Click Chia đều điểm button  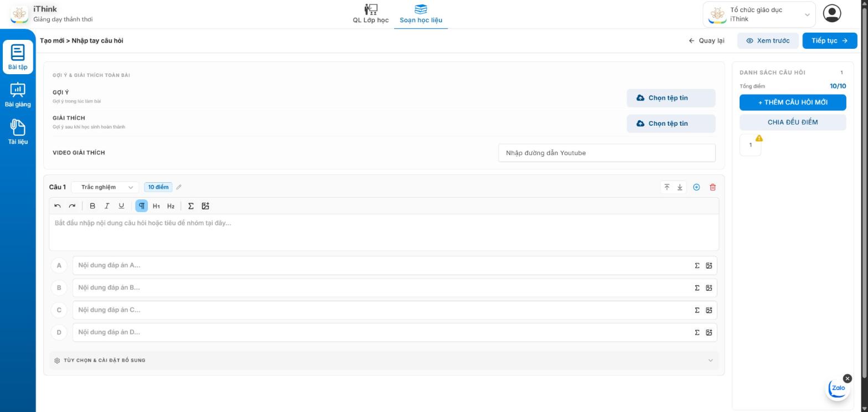pos(793,122)
